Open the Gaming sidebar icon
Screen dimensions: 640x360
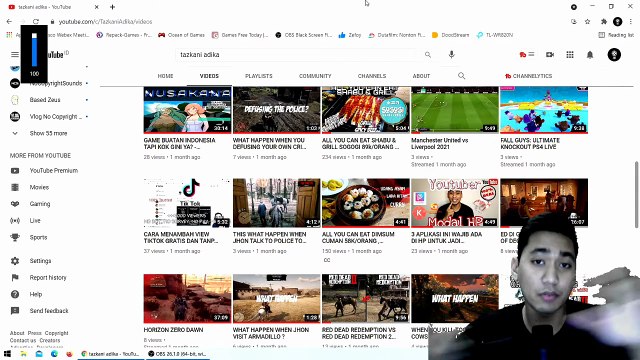(x=15, y=204)
